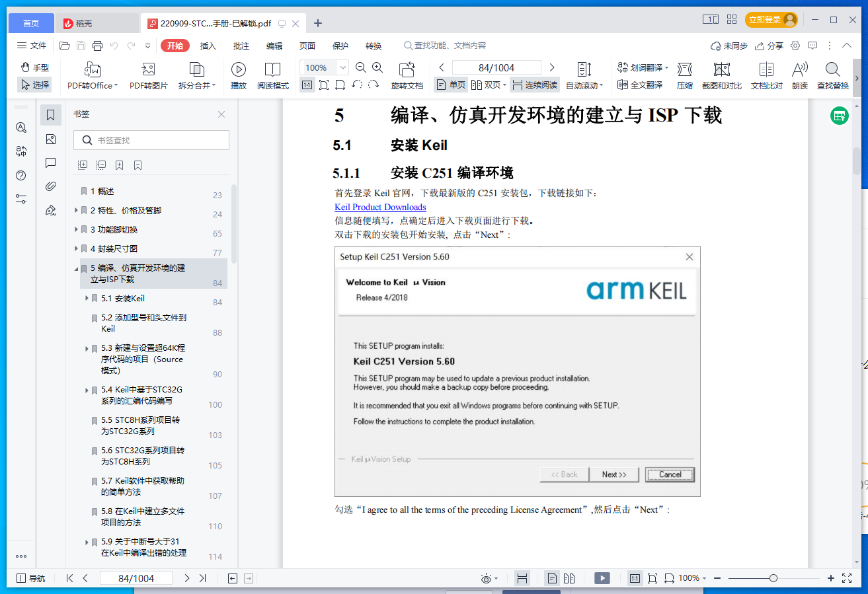This screenshot has width=868, height=594.
Task: Open a file with the folder icon
Action: (x=64, y=46)
